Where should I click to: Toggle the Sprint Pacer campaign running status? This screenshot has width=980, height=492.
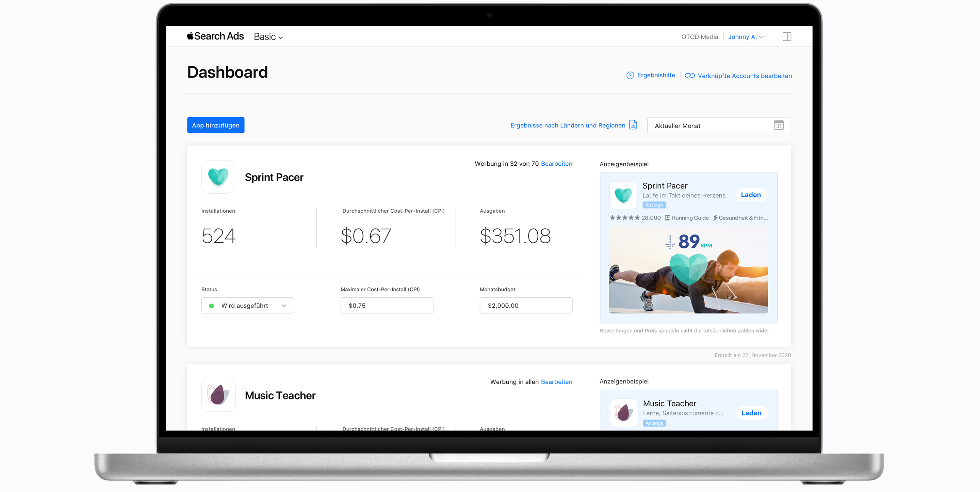pyautogui.click(x=246, y=306)
